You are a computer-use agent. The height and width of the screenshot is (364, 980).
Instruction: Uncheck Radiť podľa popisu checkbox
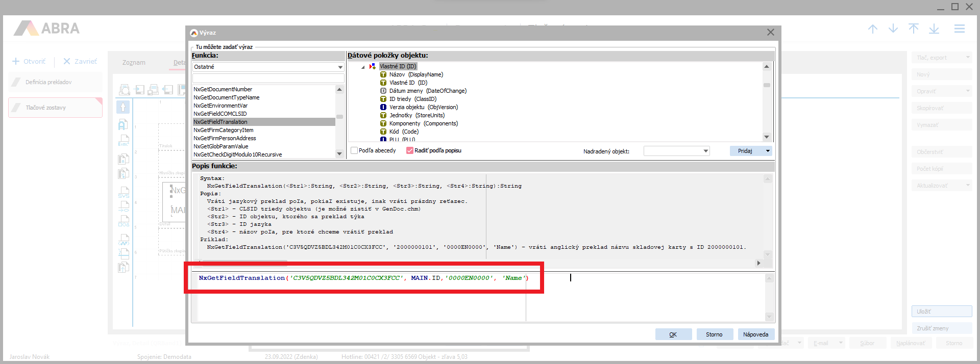coord(409,150)
